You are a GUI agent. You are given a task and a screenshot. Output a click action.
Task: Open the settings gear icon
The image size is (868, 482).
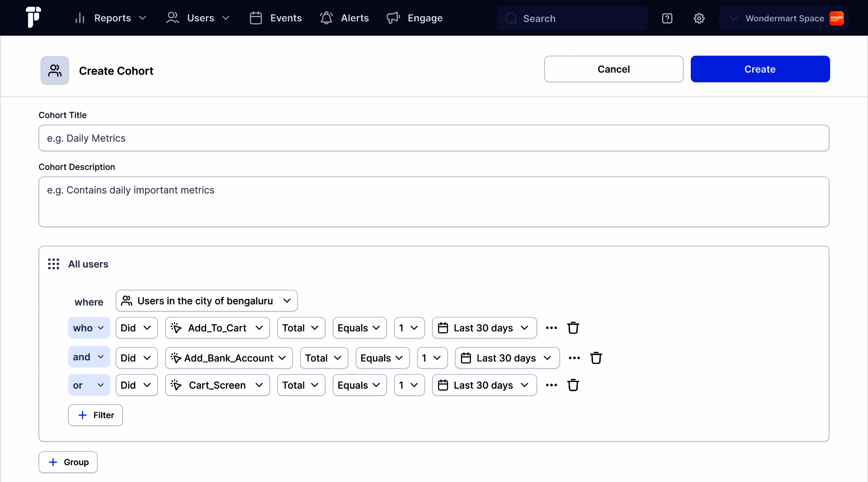(699, 18)
